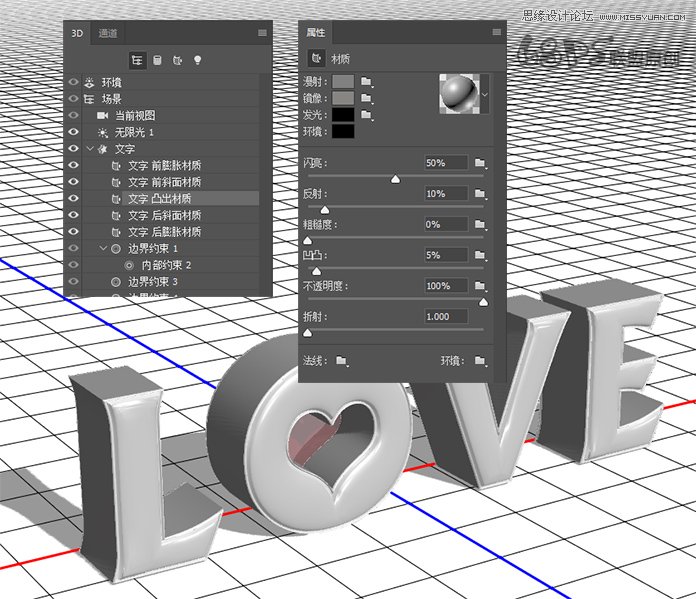
Task: Click the material sphere preview thumbnail
Action: click(x=459, y=94)
